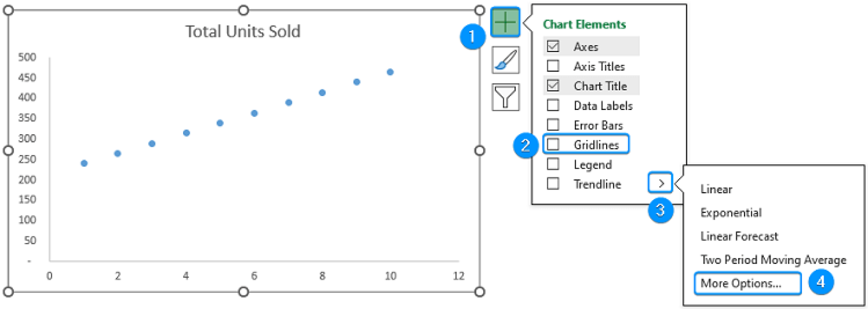868x309 pixels.
Task: Select Linear Forecast trendline type
Action: click(739, 236)
